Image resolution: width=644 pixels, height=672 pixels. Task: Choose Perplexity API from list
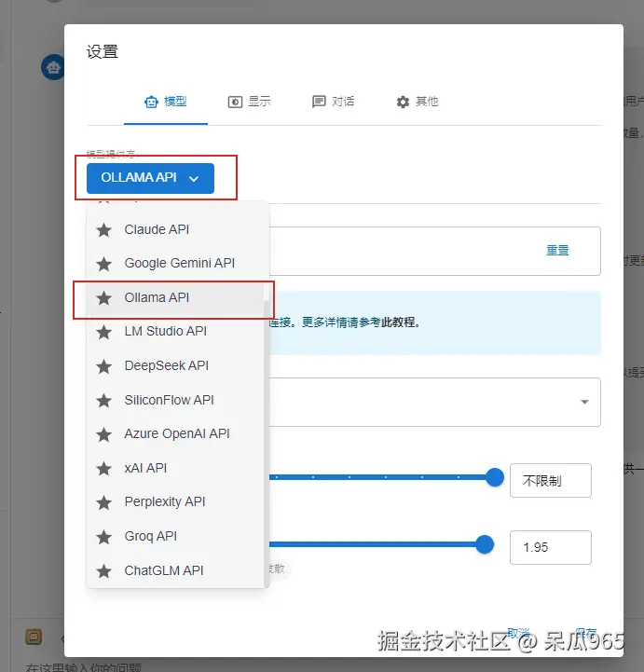pyautogui.click(x=175, y=501)
